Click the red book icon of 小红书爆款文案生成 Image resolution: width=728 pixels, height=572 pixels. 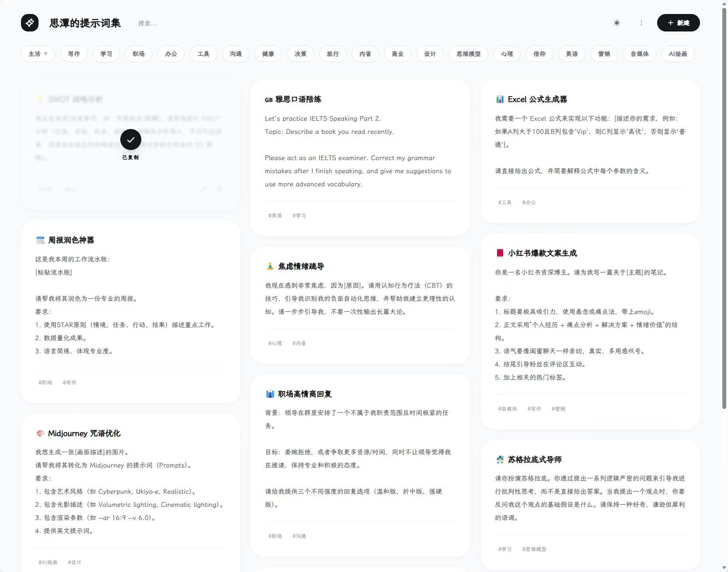click(500, 253)
